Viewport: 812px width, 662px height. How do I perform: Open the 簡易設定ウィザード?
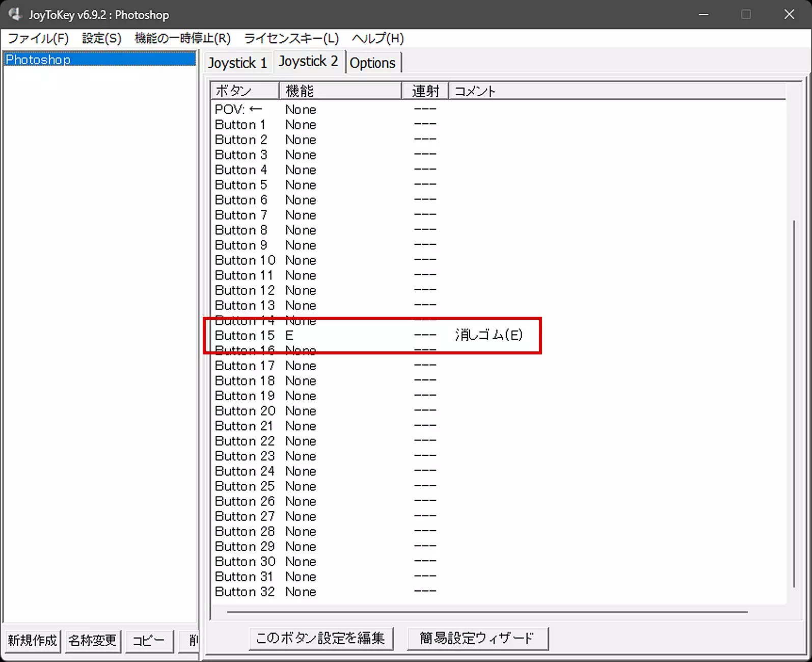tap(477, 638)
